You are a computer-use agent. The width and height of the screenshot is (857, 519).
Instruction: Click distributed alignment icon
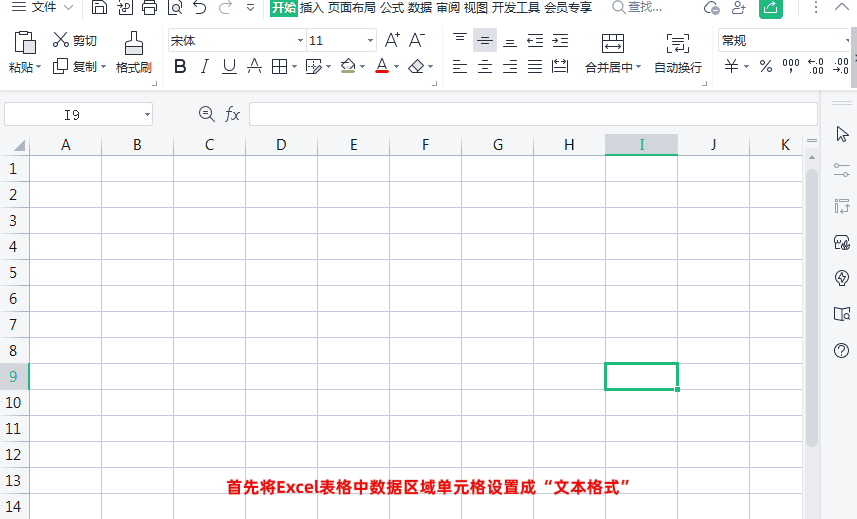(560, 67)
